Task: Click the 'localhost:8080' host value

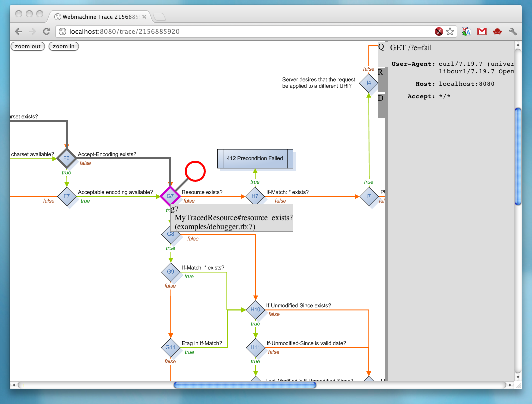Action: (467, 84)
